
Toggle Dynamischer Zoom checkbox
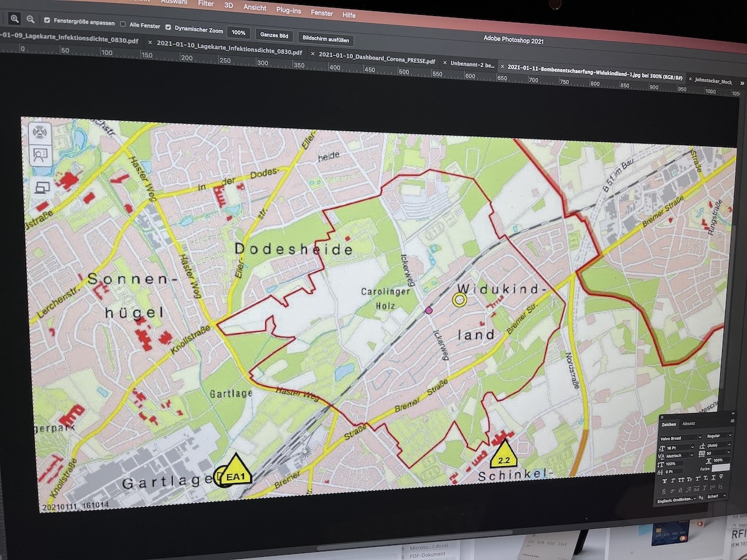(167, 27)
